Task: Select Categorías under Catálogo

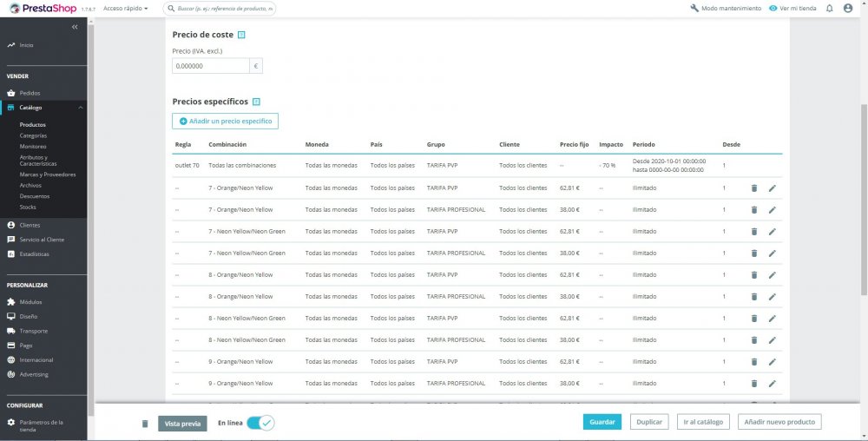Action: (33, 135)
